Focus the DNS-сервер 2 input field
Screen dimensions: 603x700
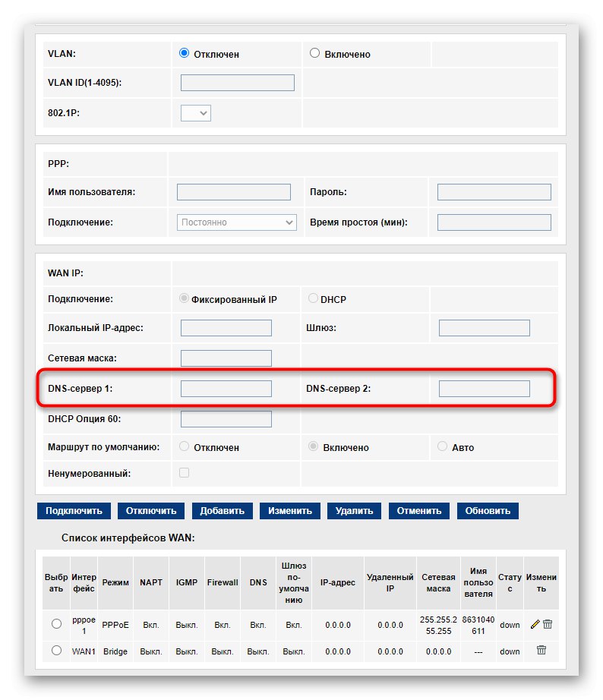pos(485,389)
